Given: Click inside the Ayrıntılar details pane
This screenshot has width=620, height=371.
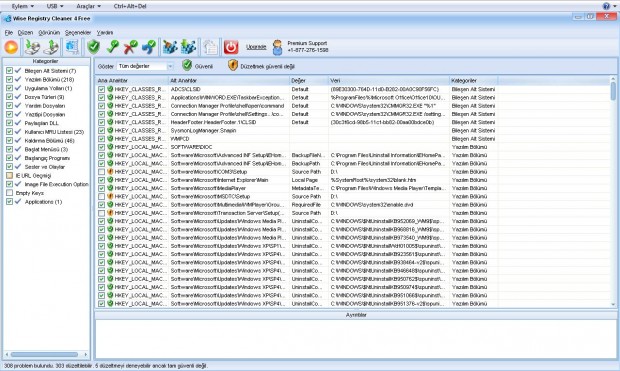Looking at the screenshot, I should coord(356,339).
